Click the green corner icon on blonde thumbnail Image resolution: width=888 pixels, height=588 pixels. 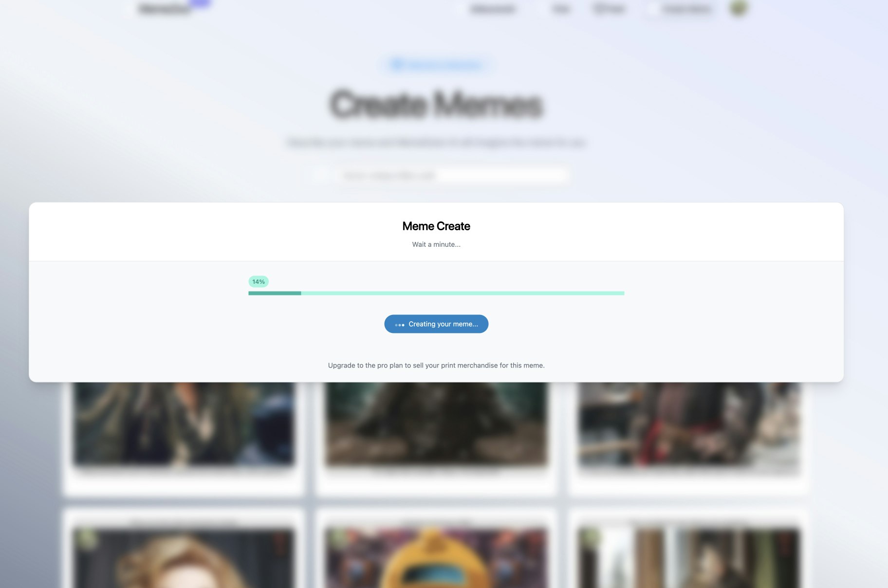tap(86, 537)
